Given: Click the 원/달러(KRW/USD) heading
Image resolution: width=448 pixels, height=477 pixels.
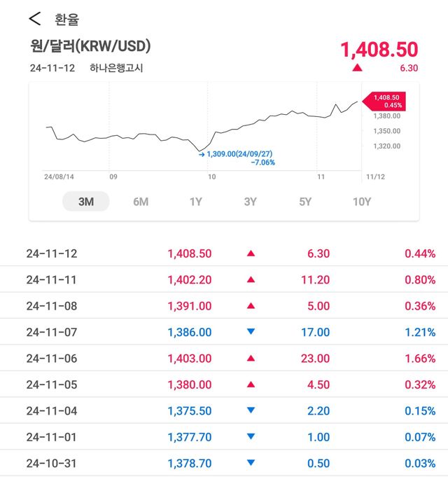Looking at the screenshot, I should 91,47.
